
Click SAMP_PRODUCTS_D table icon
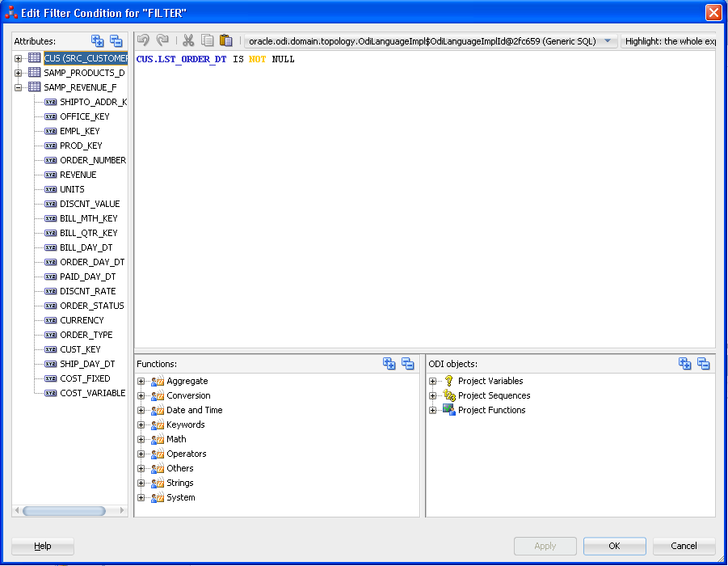point(35,73)
